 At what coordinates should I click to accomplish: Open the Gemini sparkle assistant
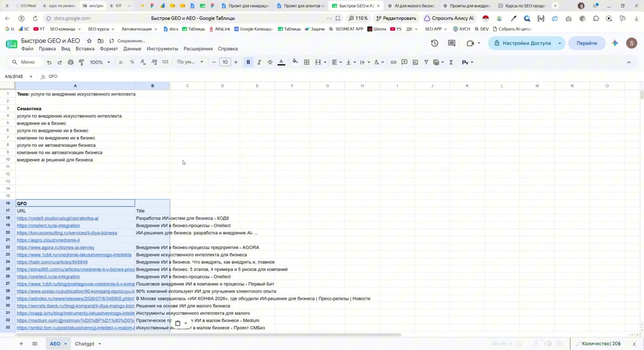[615, 43]
